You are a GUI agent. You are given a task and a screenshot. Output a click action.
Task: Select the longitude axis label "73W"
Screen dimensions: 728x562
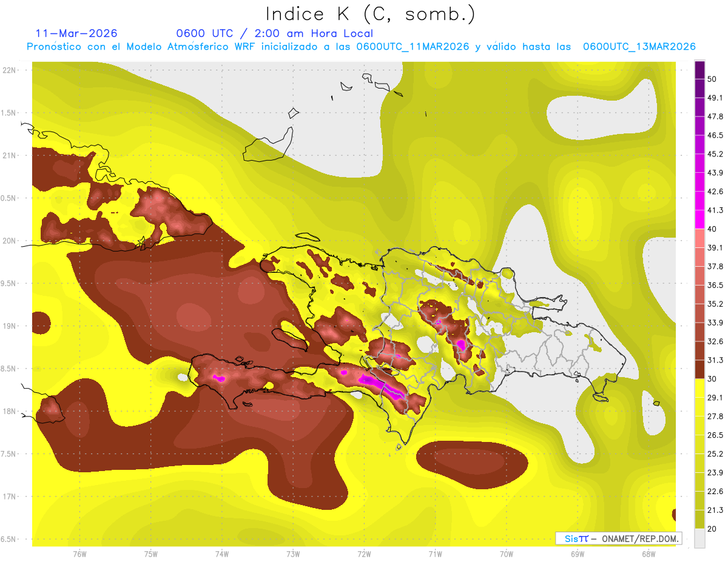click(293, 554)
